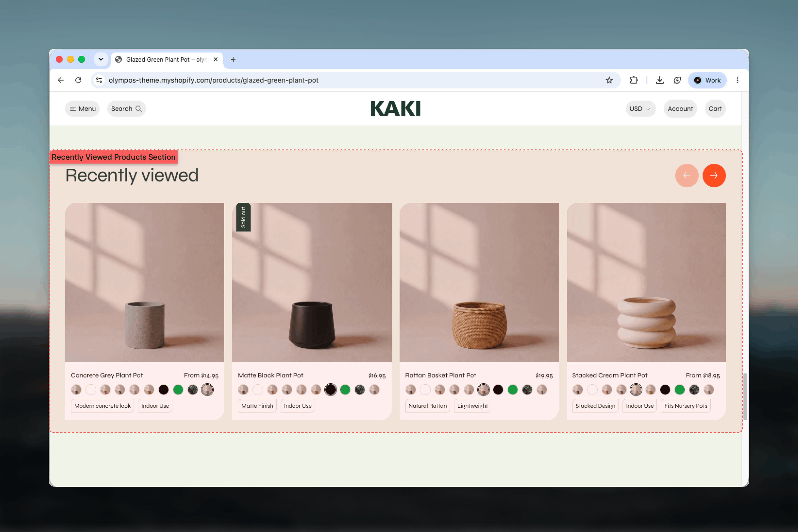The image size is (798, 532).
Task: Click the Sold out badge
Action: pyautogui.click(x=243, y=217)
